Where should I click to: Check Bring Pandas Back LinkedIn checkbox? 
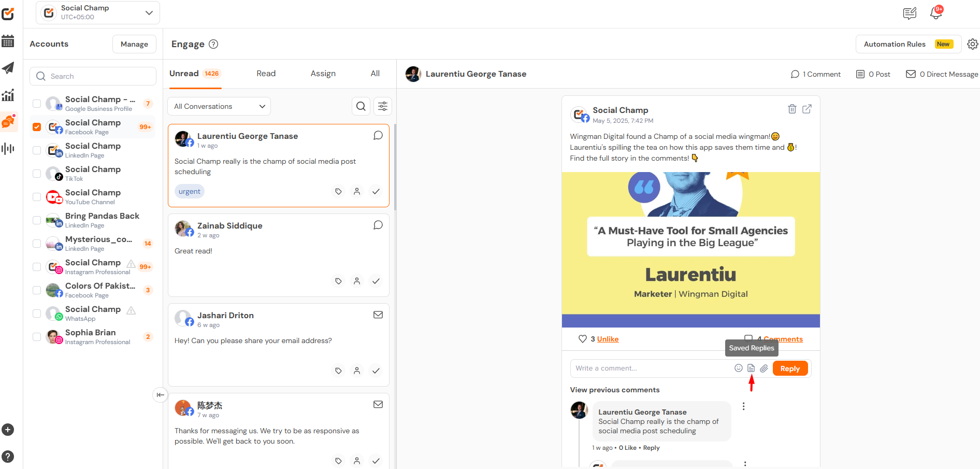(37, 220)
